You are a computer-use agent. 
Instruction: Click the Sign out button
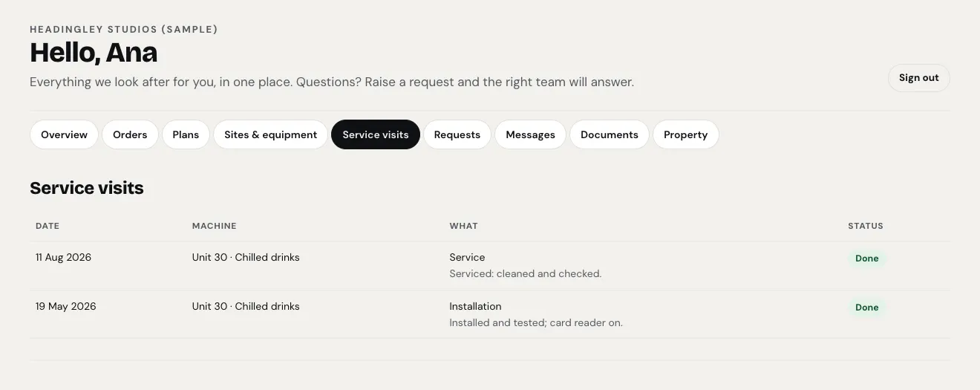(x=918, y=78)
